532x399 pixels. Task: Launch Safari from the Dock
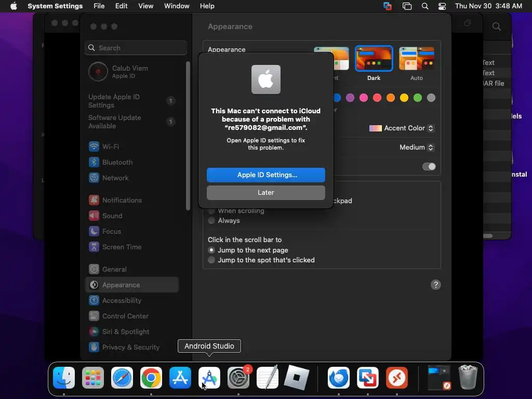point(122,378)
